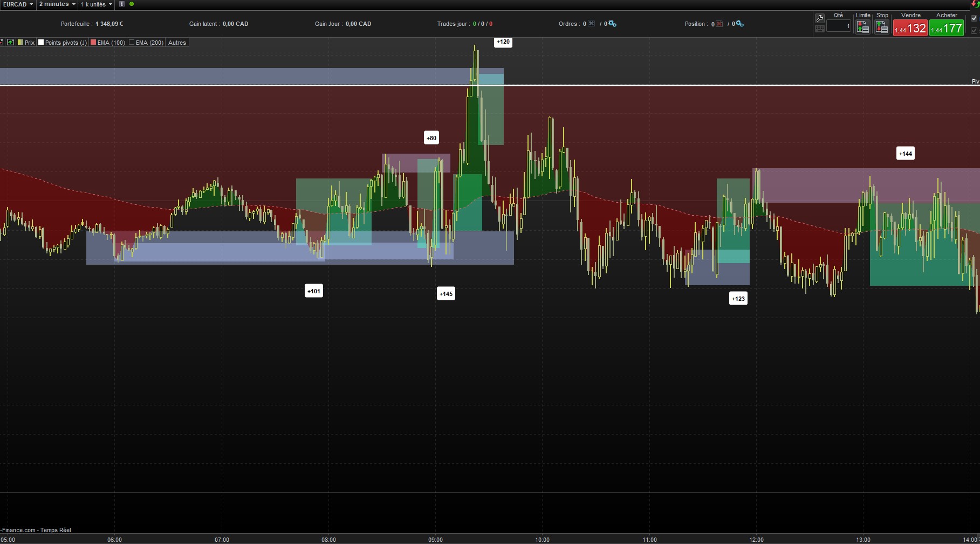
Task: Open the Autres indicators tab
Action: point(177,43)
